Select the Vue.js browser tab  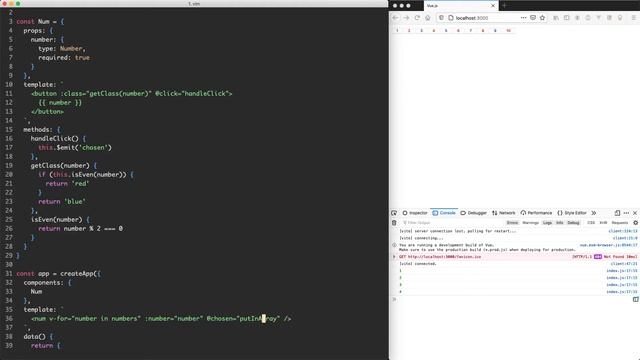461,6
